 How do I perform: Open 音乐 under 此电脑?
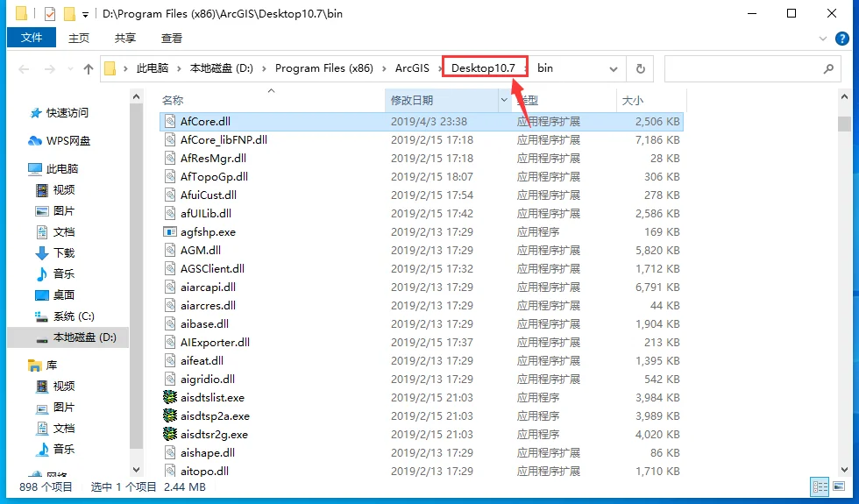point(55,273)
